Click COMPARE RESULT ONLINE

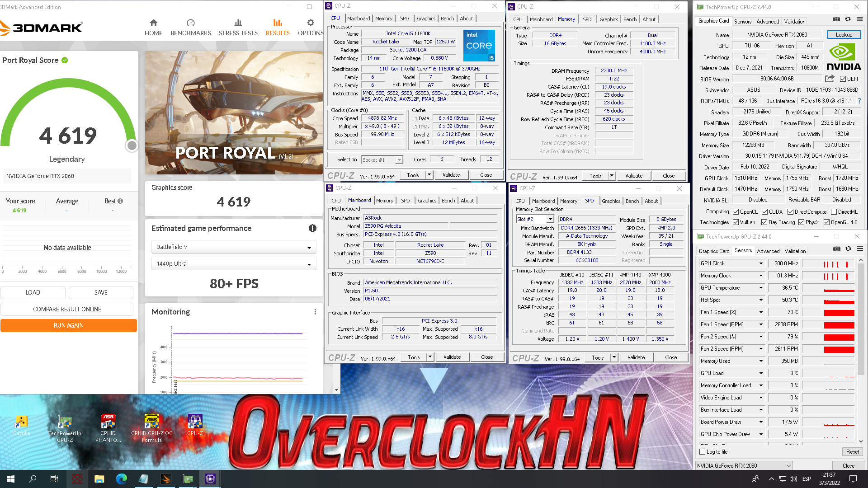point(67,309)
